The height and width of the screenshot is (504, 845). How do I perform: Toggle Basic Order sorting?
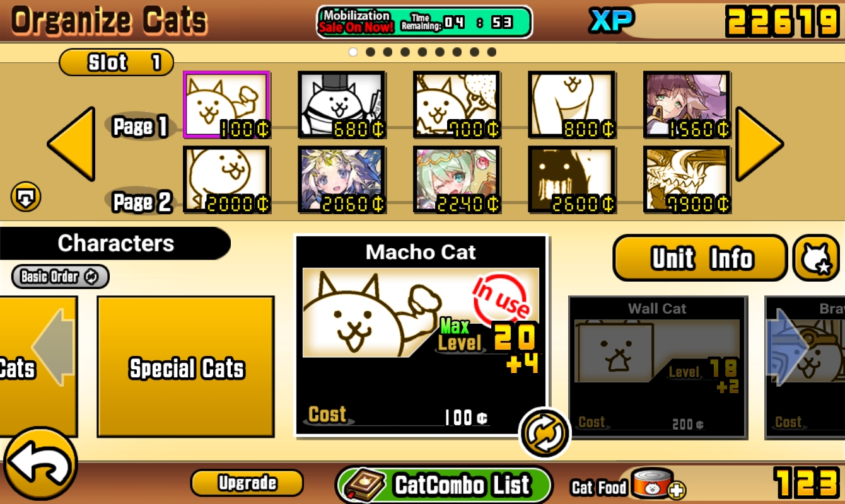click(x=60, y=277)
